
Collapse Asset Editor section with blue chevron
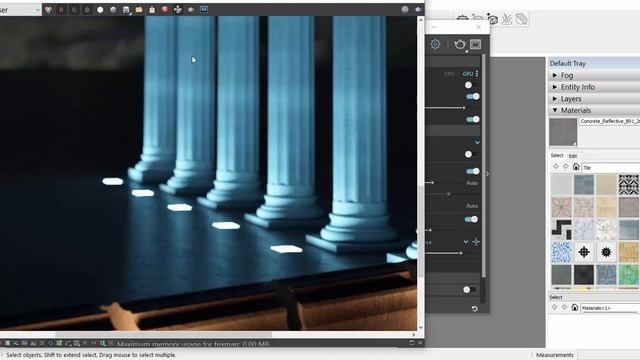point(477,142)
